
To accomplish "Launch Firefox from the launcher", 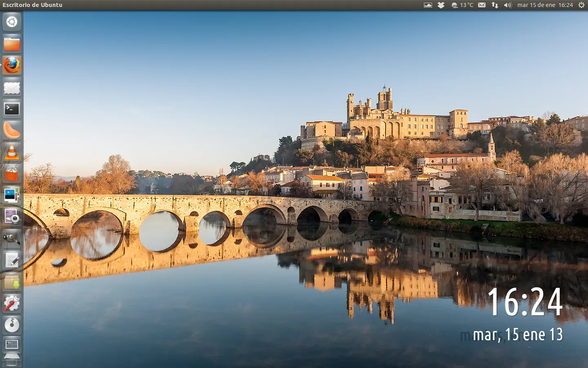I will pyautogui.click(x=12, y=65).
